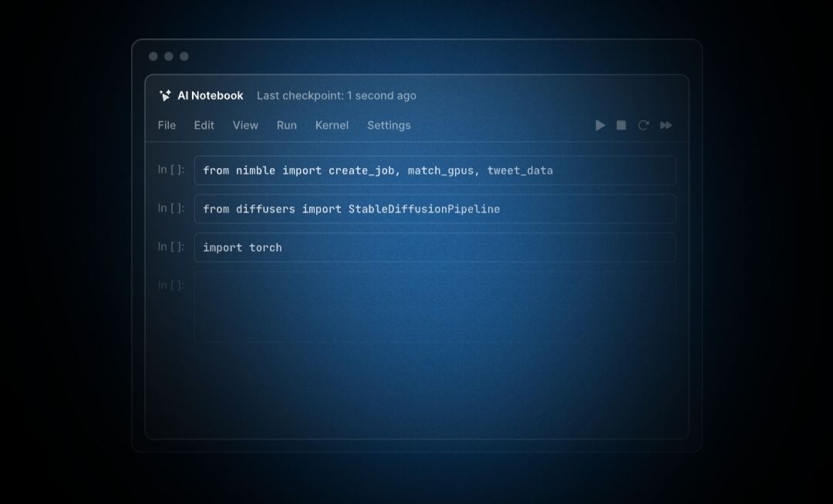Select the In [ ] prompt beside import torch

[171, 247]
